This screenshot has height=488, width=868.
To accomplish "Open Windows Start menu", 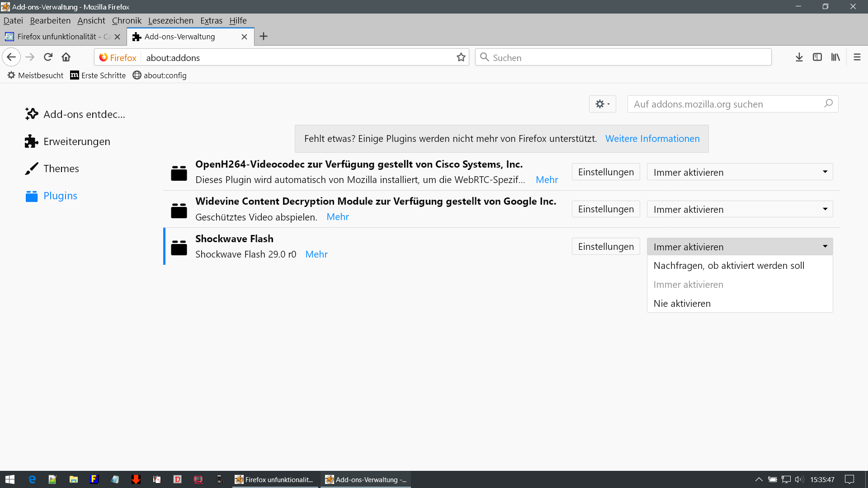I will (10, 479).
